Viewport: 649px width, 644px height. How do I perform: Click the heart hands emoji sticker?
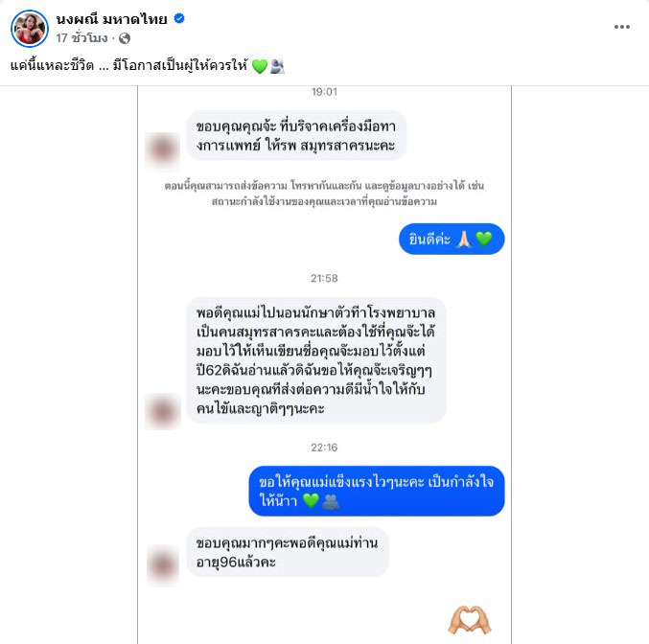(x=470, y=620)
